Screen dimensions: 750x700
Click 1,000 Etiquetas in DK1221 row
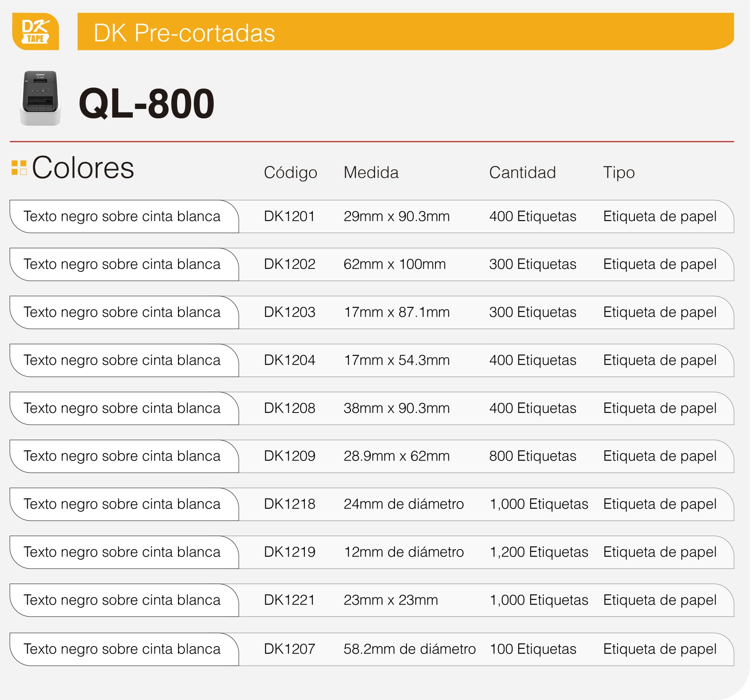click(539, 601)
